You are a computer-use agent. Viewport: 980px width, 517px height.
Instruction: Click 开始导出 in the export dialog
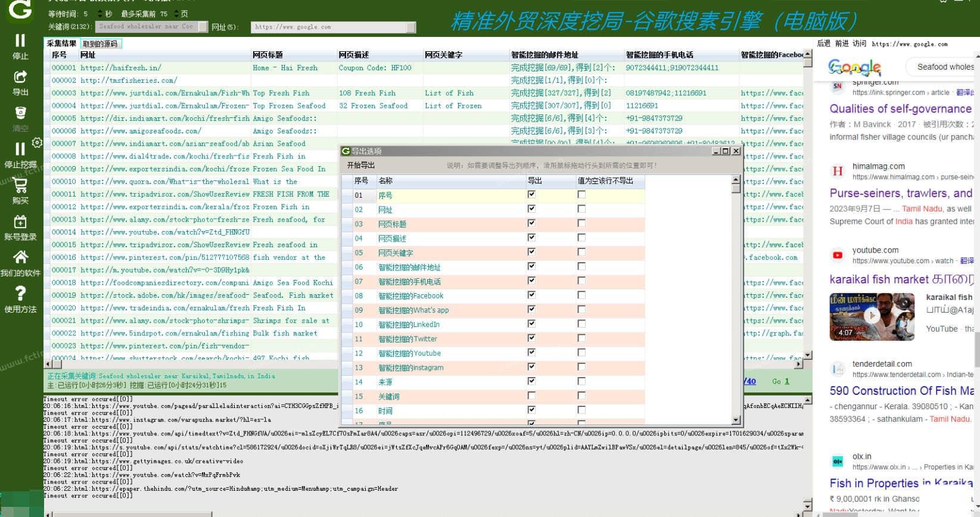coord(361,165)
